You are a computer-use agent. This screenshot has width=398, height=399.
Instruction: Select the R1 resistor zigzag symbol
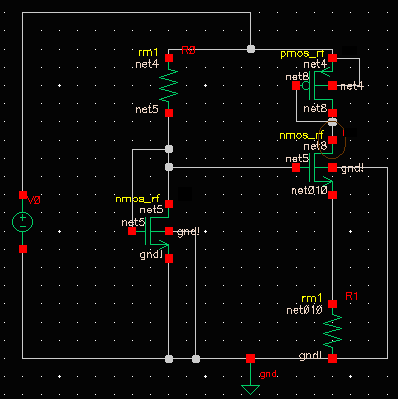pos(332,331)
